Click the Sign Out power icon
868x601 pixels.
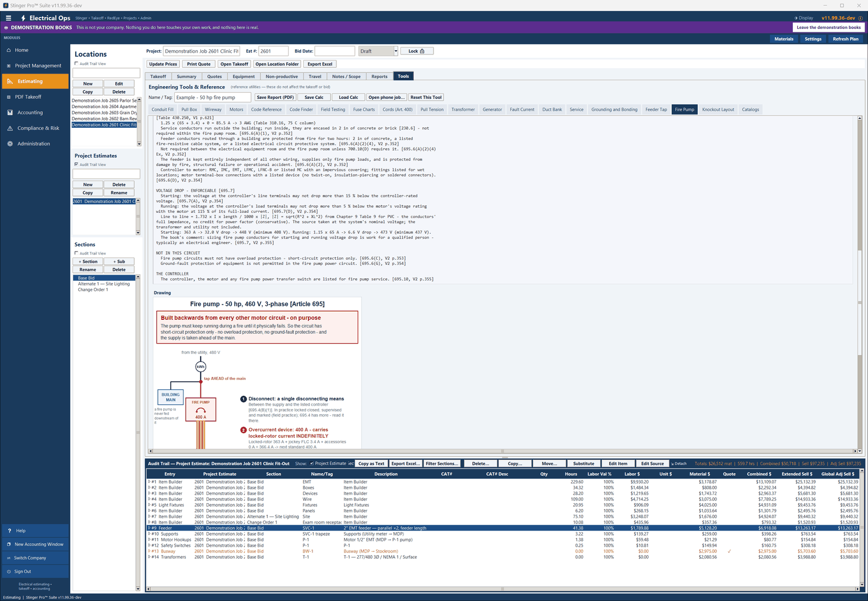(9, 571)
